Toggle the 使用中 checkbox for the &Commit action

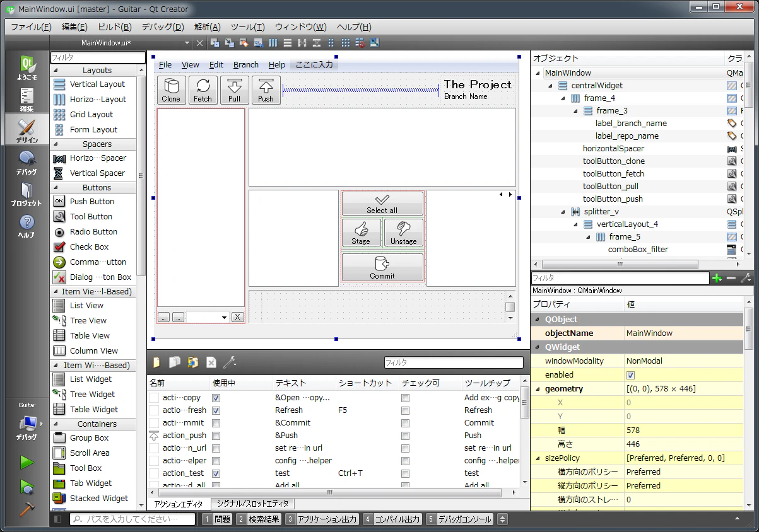tap(216, 423)
